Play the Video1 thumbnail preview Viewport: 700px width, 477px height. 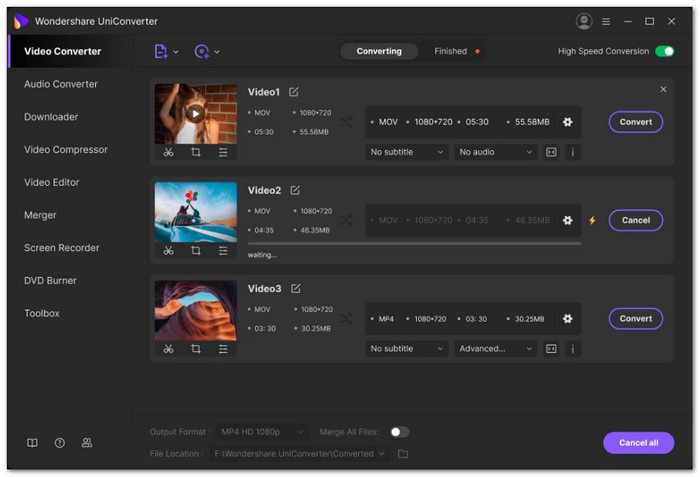[x=196, y=113]
